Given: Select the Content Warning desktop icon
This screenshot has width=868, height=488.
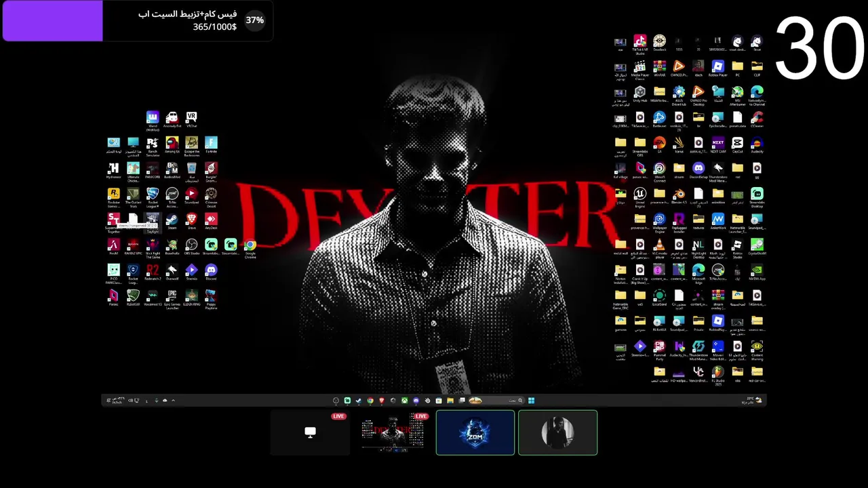Looking at the screenshot, I should coord(757,348).
